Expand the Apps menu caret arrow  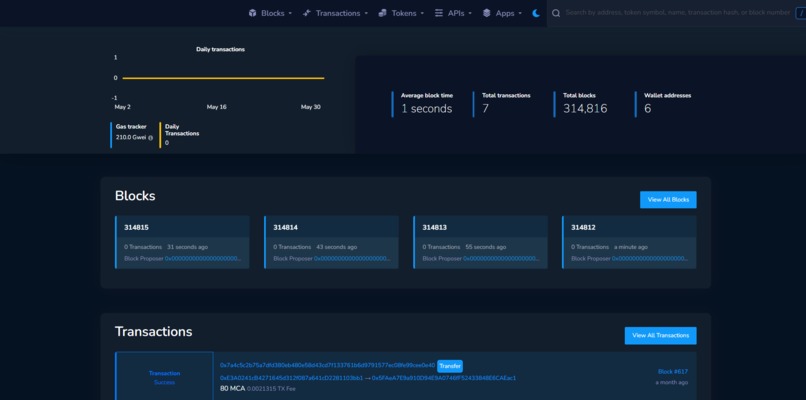520,14
